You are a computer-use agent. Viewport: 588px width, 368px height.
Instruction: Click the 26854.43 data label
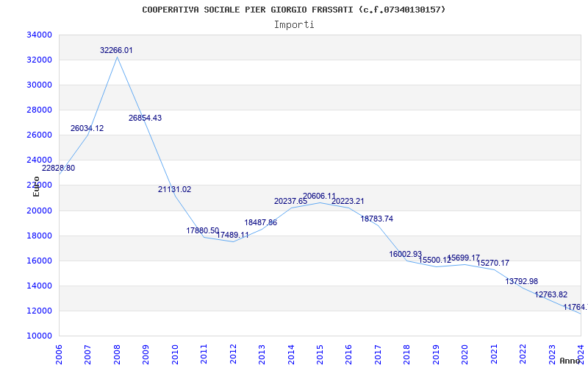[145, 118]
